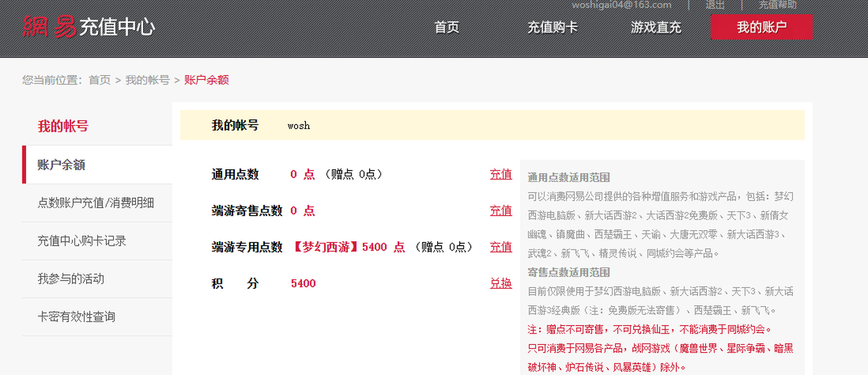Click 账户余额 in the breadcrumb
Screen dimensions: 868x375
pyautogui.click(x=207, y=80)
